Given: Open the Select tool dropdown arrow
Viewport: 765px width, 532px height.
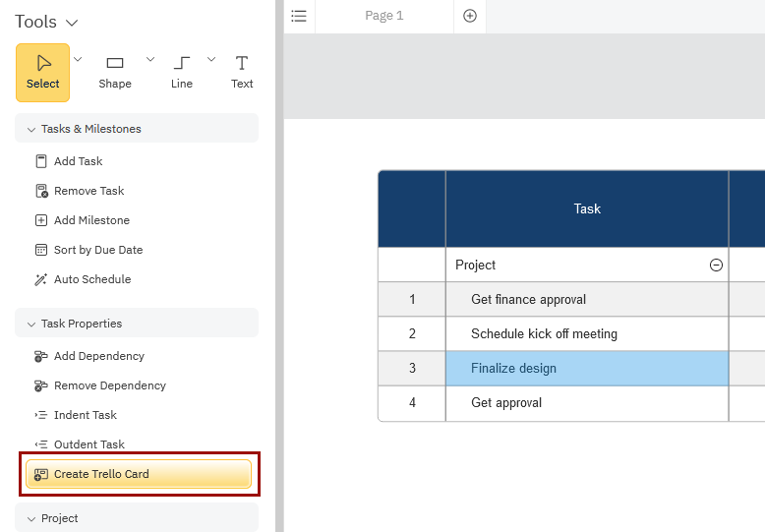Looking at the screenshot, I should point(78,60).
